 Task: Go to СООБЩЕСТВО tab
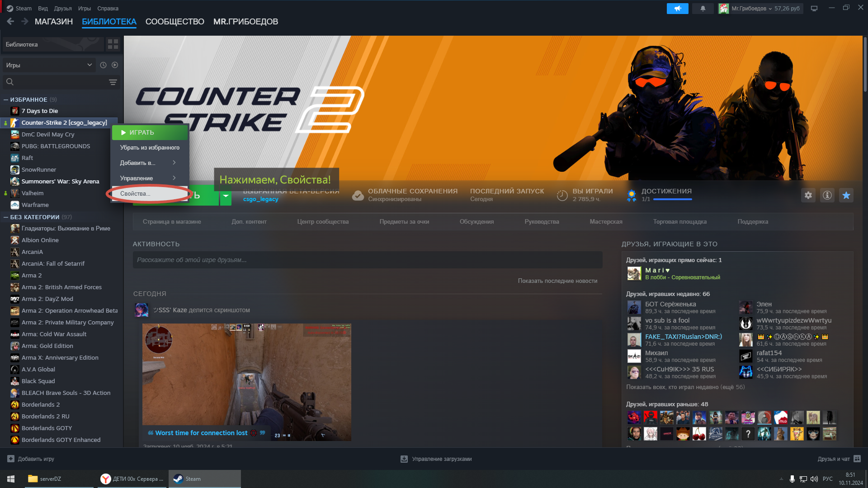[x=175, y=22]
